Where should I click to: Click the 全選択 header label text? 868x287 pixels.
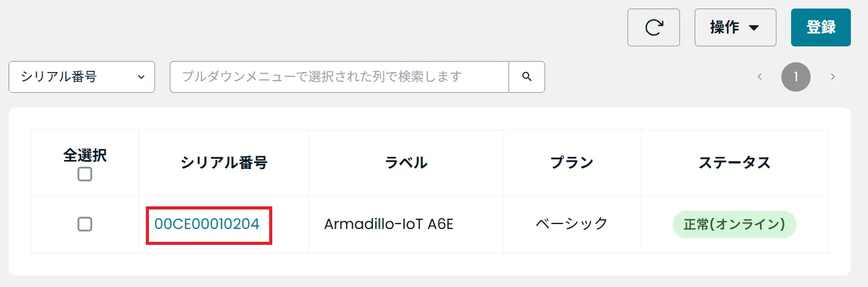tap(85, 155)
